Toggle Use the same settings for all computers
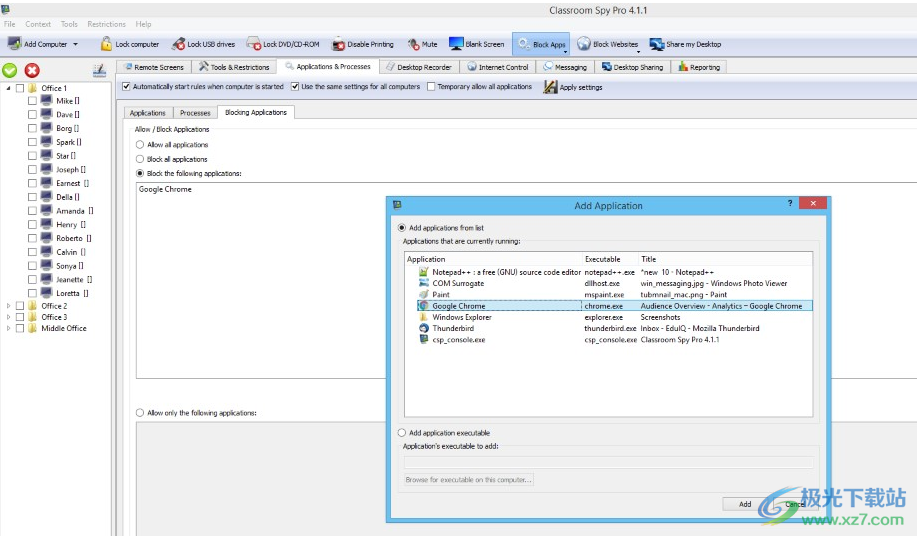Image resolution: width=917 pixels, height=536 pixels. click(x=295, y=86)
